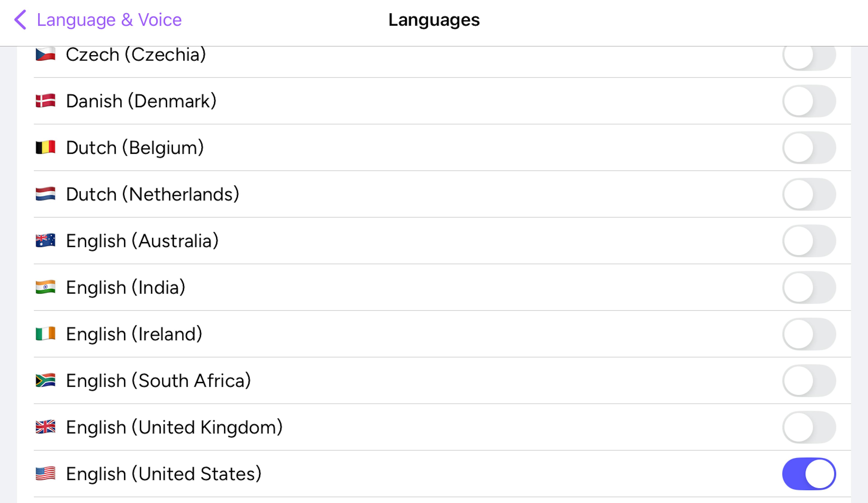Click the South African flag icon
This screenshot has height=503, width=868.
point(45,381)
